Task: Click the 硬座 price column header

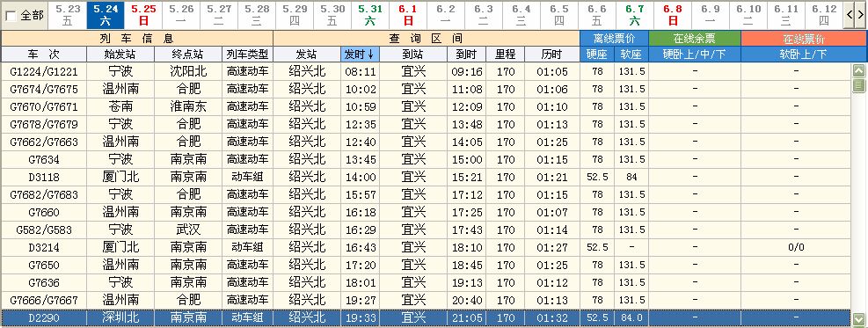Action: [597, 55]
